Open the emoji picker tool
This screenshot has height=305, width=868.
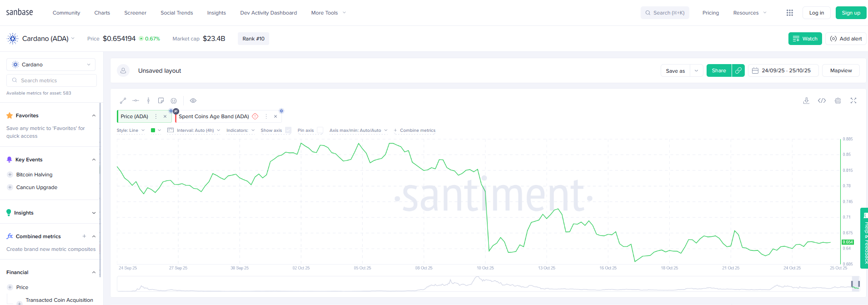pyautogui.click(x=174, y=100)
